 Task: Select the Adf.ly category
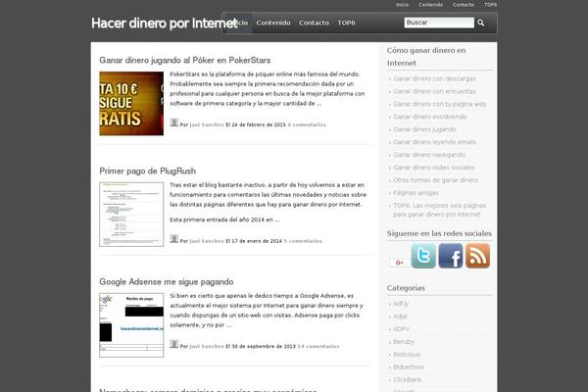pyautogui.click(x=401, y=304)
